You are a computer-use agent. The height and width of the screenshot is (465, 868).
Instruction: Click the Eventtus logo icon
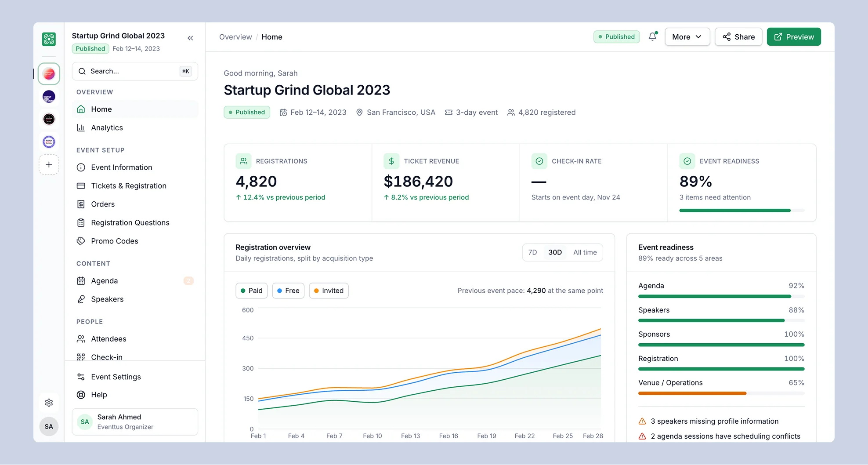click(x=49, y=39)
